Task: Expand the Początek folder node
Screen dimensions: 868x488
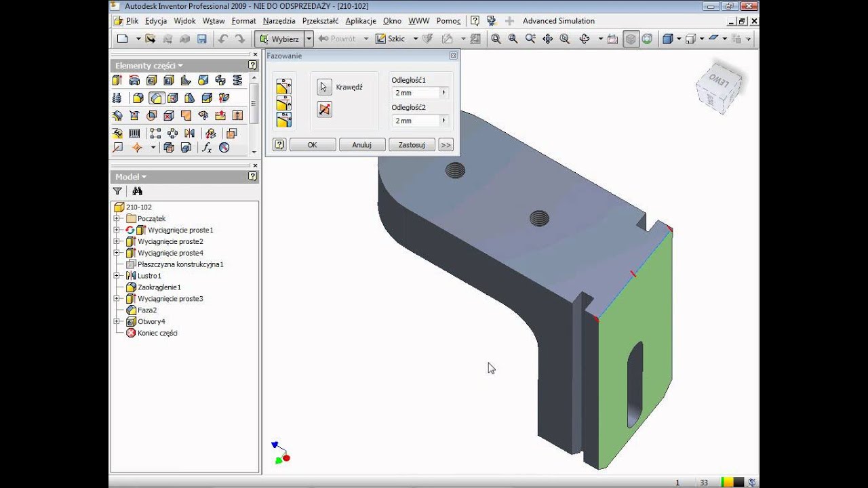Action: click(117, 218)
